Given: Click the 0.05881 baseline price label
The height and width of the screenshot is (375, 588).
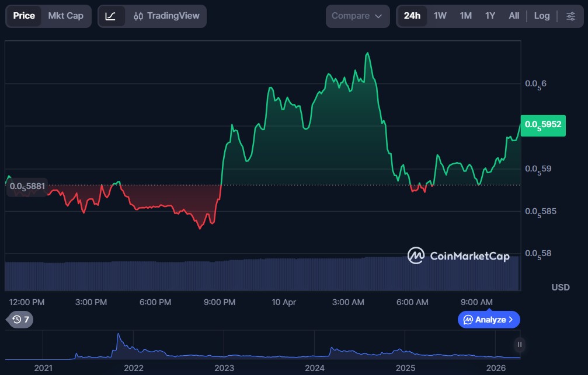Looking at the screenshot, I should tap(27, 187).
